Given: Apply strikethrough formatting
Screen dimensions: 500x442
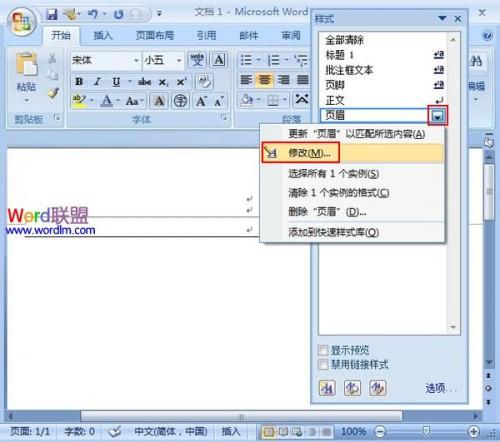Looking at the screenshot, I should [144, 81].
